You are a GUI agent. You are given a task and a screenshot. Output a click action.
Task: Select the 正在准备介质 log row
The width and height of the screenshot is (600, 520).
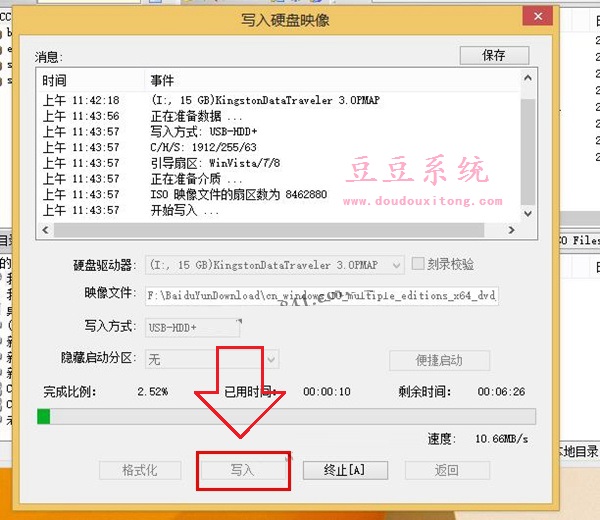pos(279,179)
